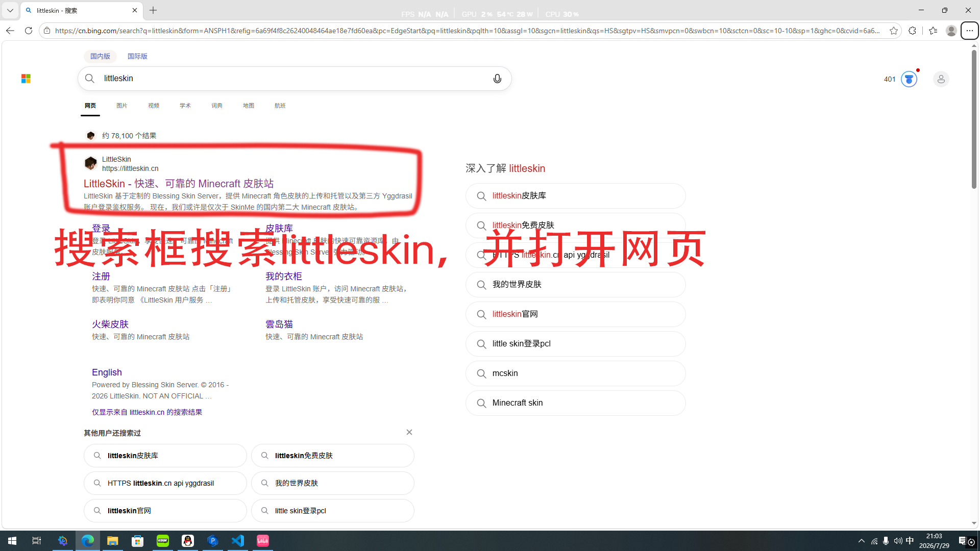980x551 pixels.
Task: Open the pink bilibili app on taskbar
Action: pos(263,541)
